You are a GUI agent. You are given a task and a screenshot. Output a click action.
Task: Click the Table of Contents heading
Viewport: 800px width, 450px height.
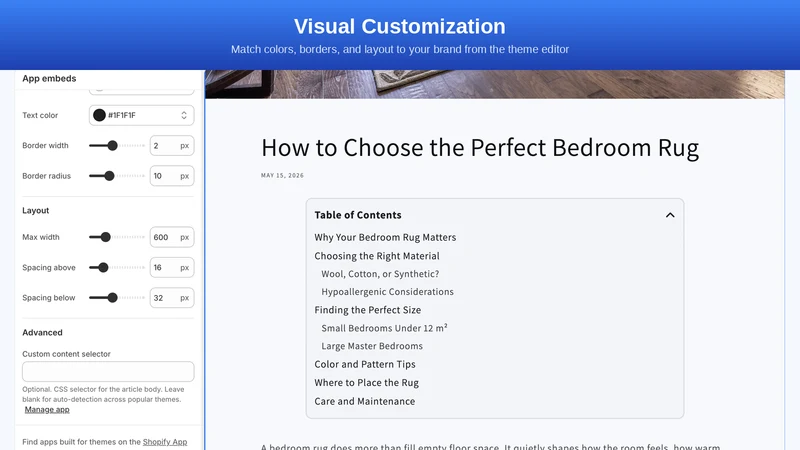[x=358, y=215]
